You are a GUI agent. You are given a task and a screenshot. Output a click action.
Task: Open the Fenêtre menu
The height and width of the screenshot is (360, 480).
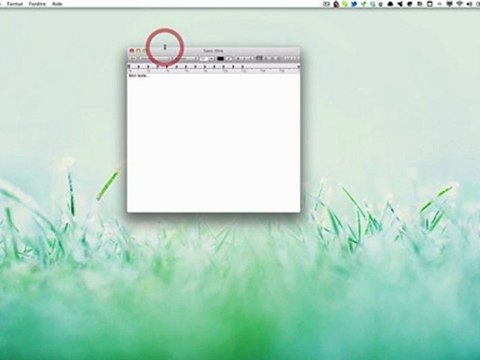click(x=37, y=4)
